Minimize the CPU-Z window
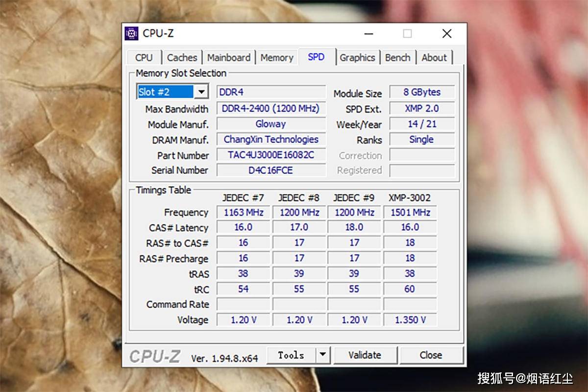The image size is (588, 392). [369, 33]
